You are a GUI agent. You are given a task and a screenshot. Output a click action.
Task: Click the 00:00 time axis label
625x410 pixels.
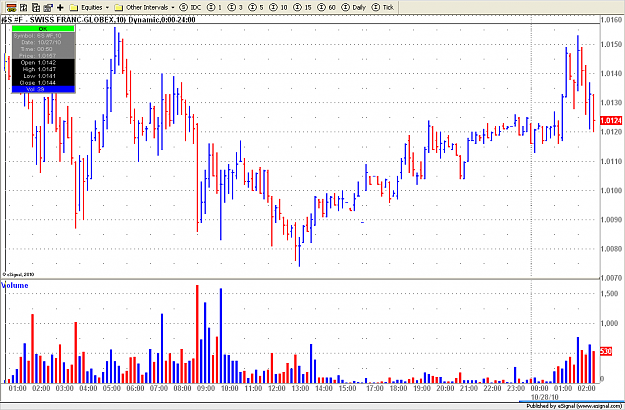tap(539, 388)
